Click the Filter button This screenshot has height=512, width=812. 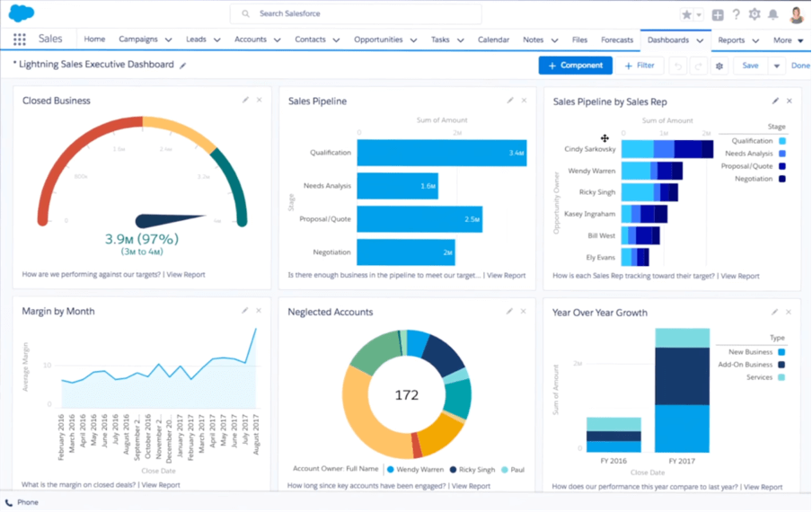[x=640, y=66]
